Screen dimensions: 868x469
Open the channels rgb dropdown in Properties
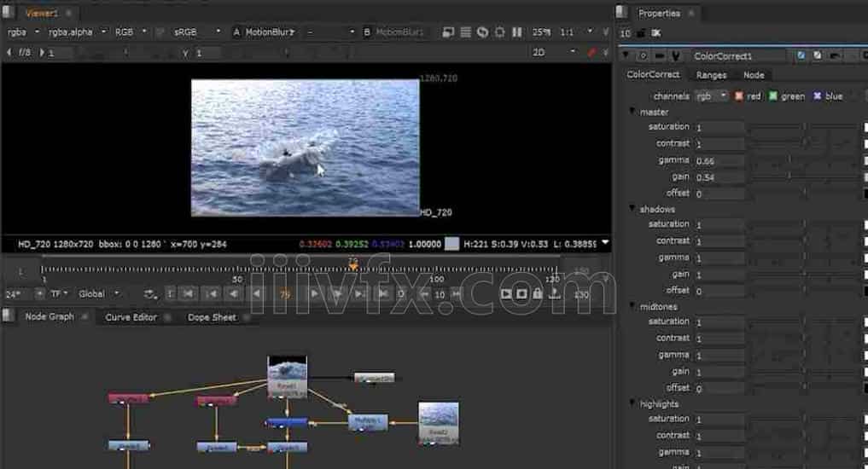coord(711,96)
